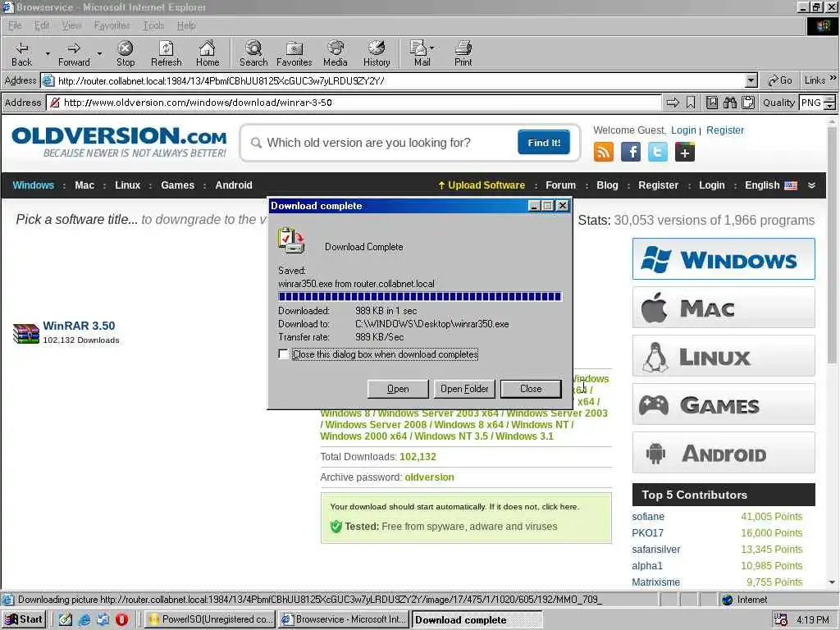
Task: Select the Windows tab in site navigation
Action: click(x=33, y=185)
